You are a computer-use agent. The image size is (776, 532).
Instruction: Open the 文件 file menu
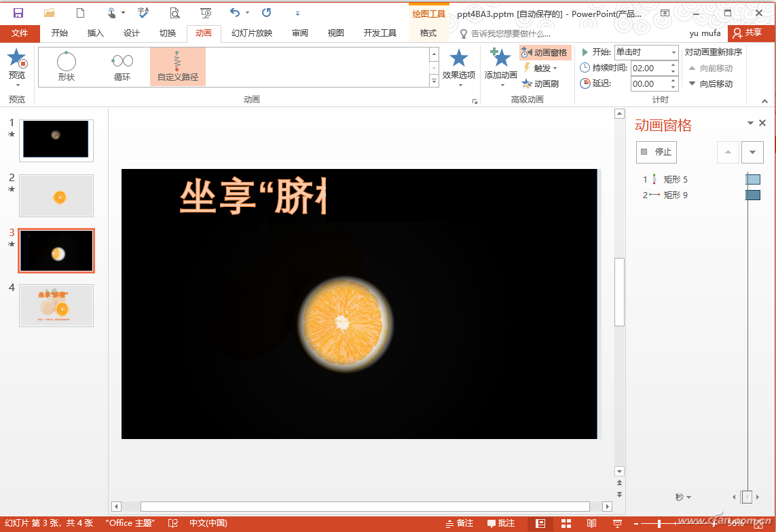point(20,33)
